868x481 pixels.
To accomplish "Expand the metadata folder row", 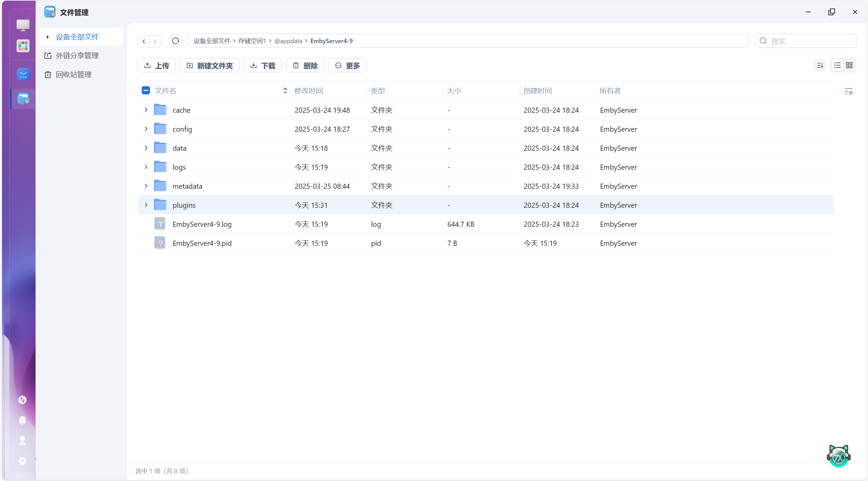I will [x=146, y=186].
